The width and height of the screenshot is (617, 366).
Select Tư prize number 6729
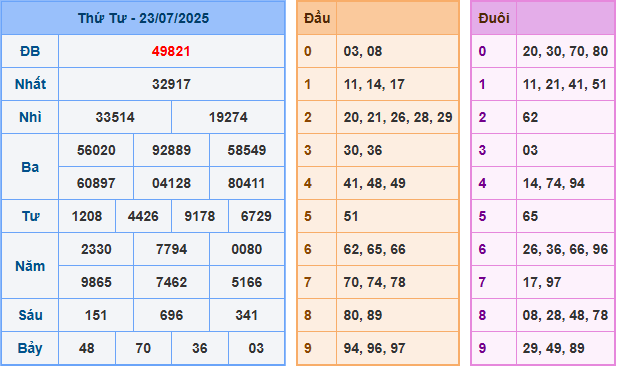click(256, 216)
